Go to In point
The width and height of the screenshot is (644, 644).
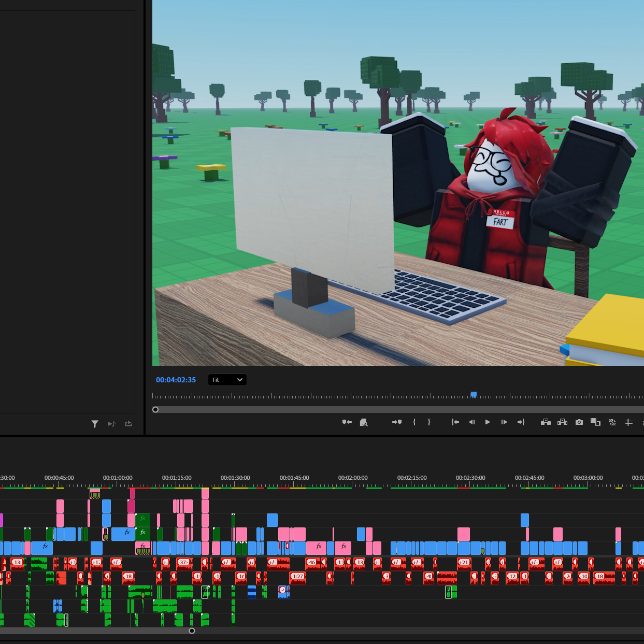point(455,422)
